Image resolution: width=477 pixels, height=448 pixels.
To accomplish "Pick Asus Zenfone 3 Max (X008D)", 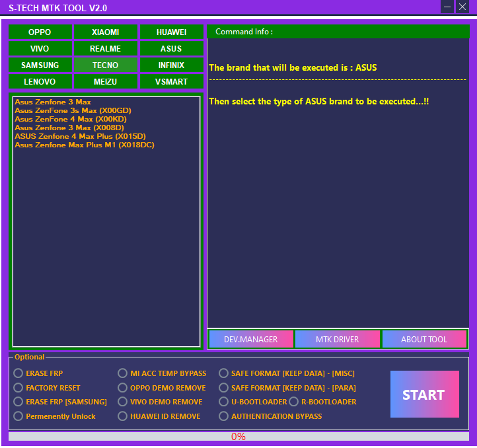I will [x=69, y=128].
